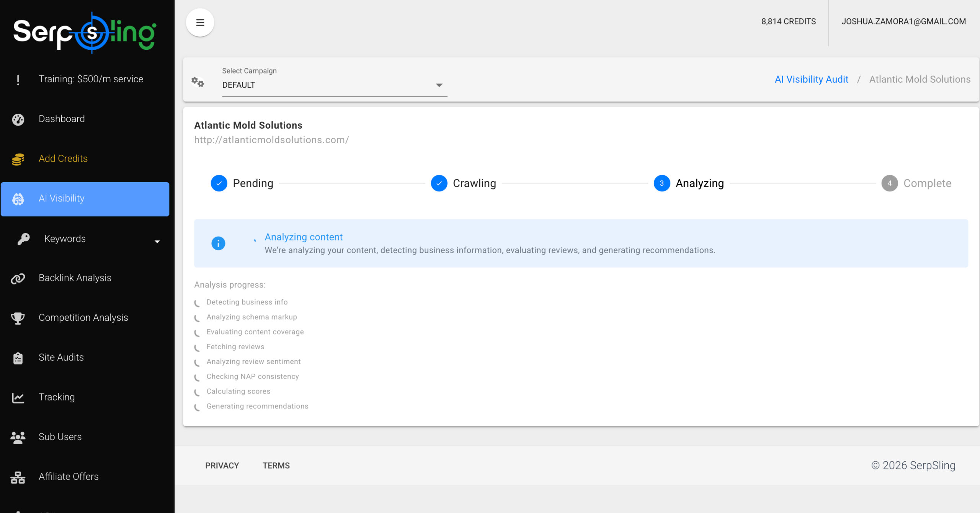Screen dimensions: 980x513
Task: Open Sub Users menu item
Action: click(x=60, y=437)
